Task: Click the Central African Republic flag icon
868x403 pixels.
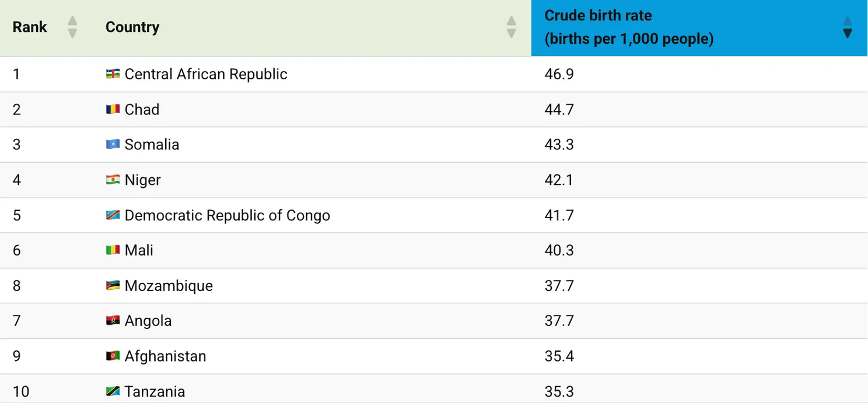Action: click(x=113, y=74)
